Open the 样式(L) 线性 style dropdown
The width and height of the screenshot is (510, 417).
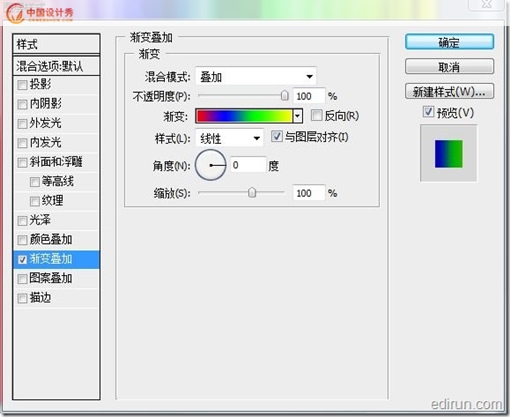tap(230, 138)
